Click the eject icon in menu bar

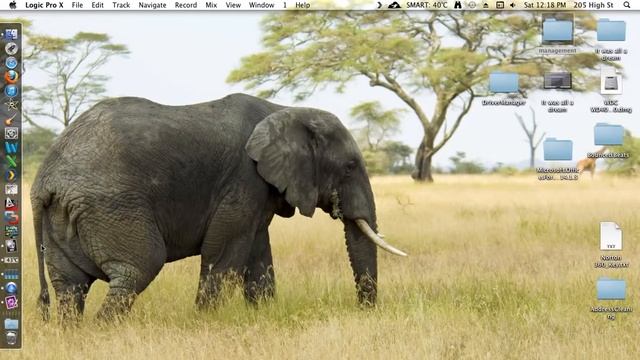(x=486, y=5)
